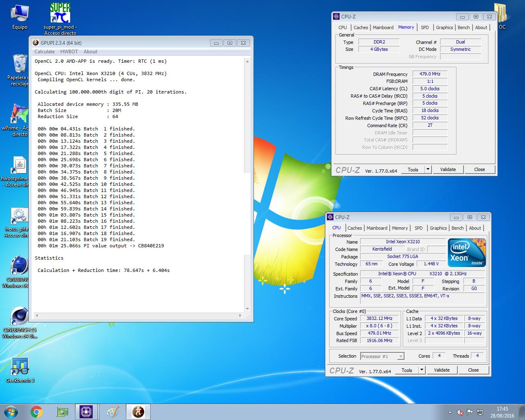Open SPD tab in lower CPU-Z
This screenshot has width=525, height=420.
419,228
